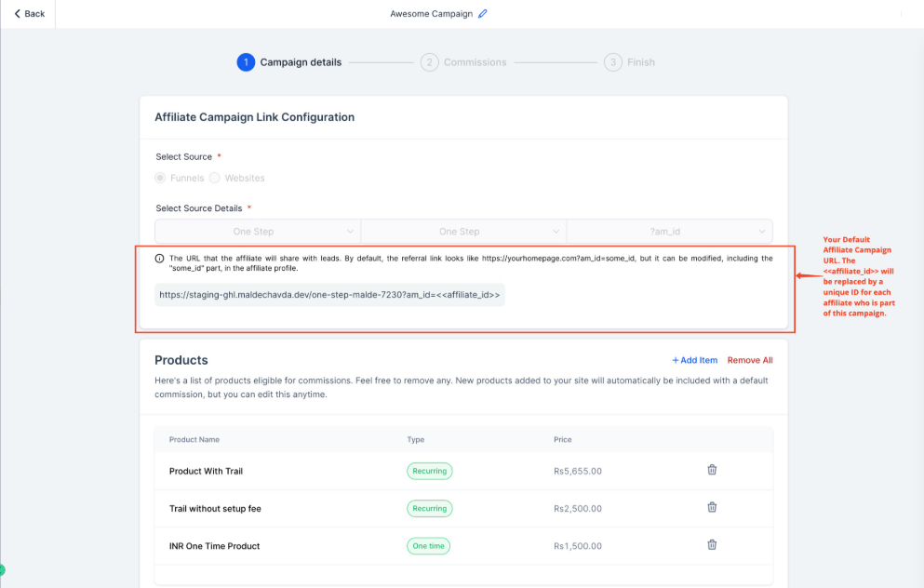
Task: Open the second One Step dropdown
Action: click(x=463, y=232)
